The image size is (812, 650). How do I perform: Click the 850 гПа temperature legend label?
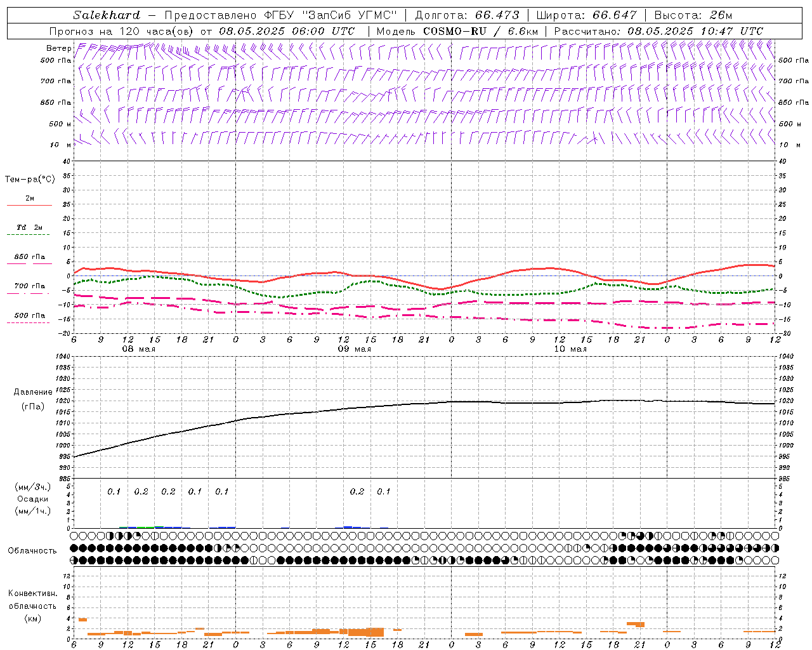[30, 257]
